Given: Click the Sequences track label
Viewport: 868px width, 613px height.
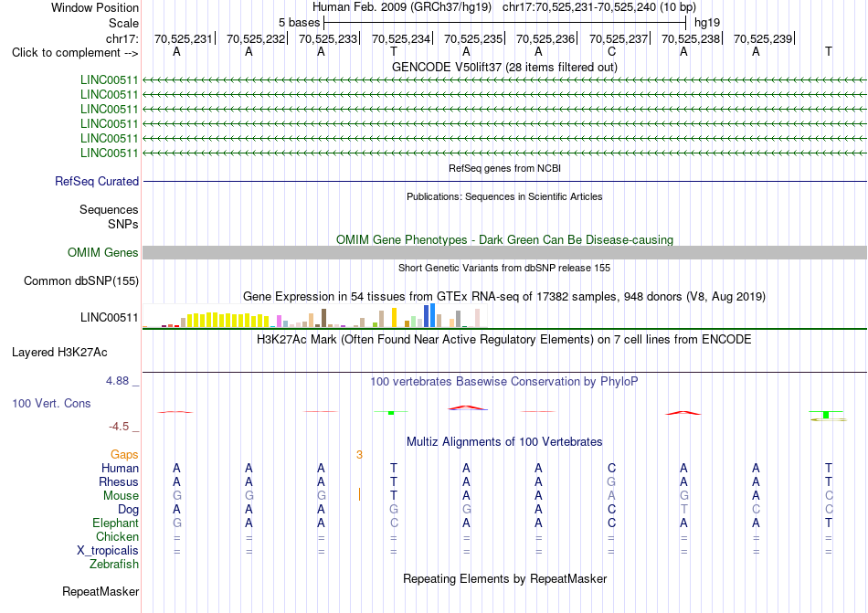Looking at the screenshot, I should (x=109, y=210).
